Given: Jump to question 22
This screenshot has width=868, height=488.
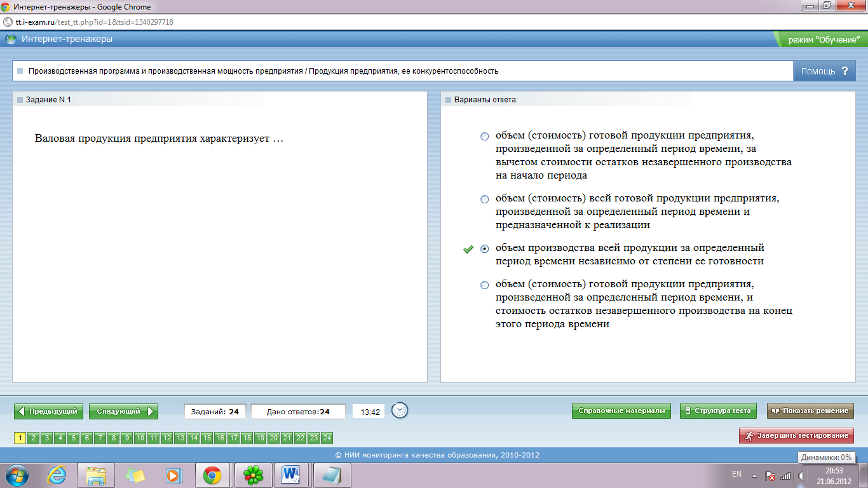Looking at the screenshot, I should tap(300, 438).
